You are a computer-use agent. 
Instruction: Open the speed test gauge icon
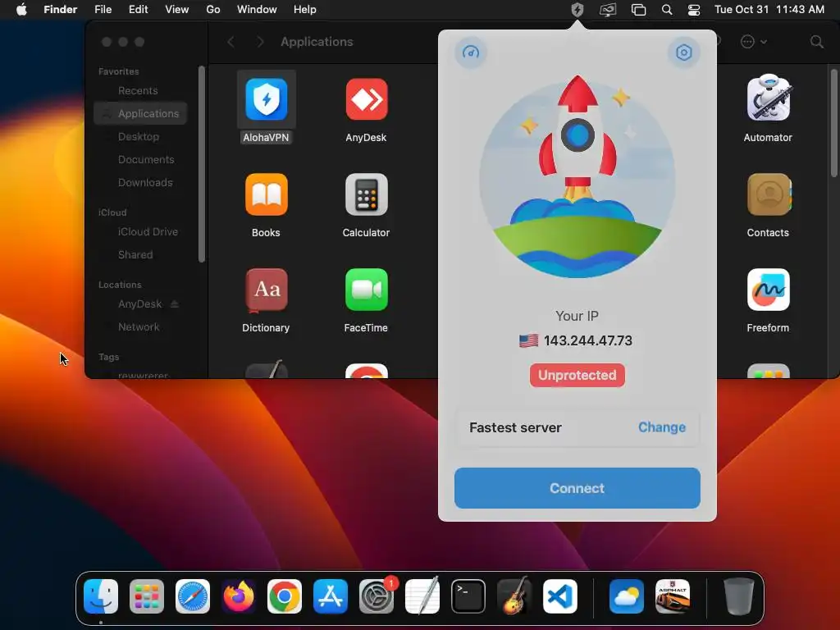click(470, 52)
